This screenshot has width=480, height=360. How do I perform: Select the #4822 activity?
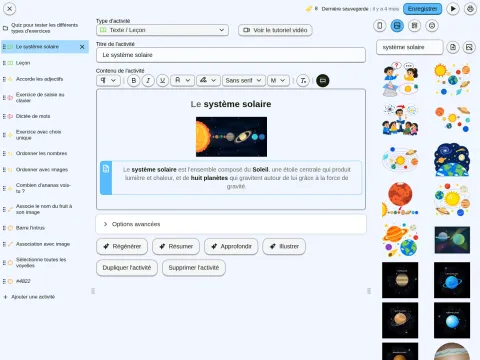coord(45,281)
